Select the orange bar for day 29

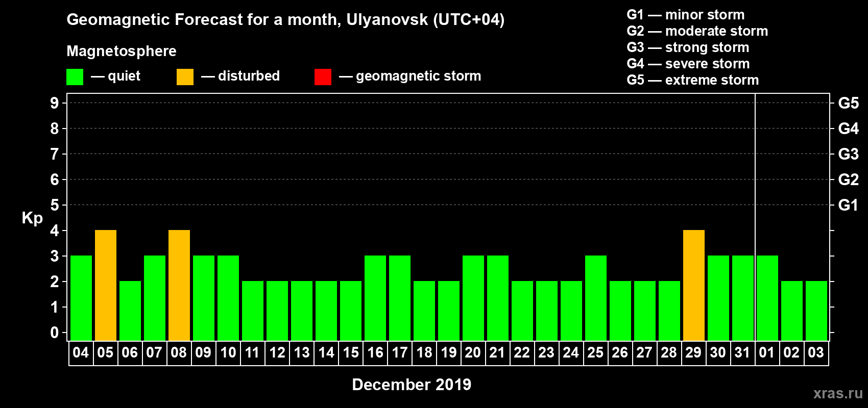[x=694, y=285]
